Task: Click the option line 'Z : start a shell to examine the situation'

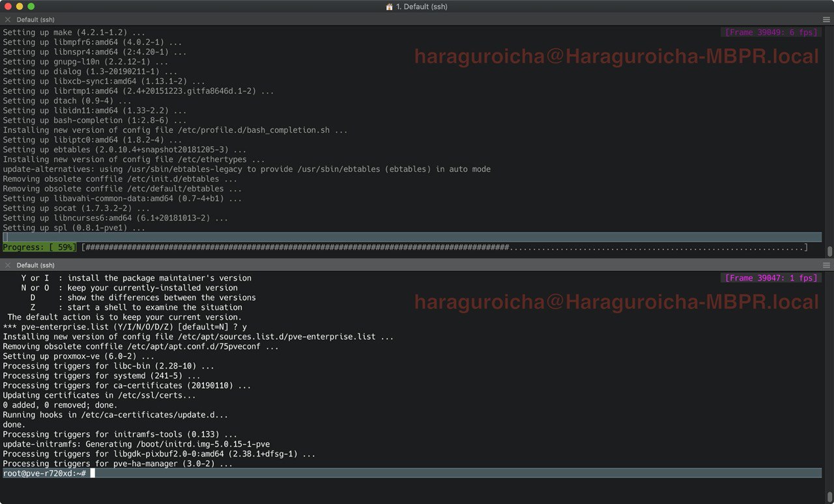Action: (x=136, y=307)
